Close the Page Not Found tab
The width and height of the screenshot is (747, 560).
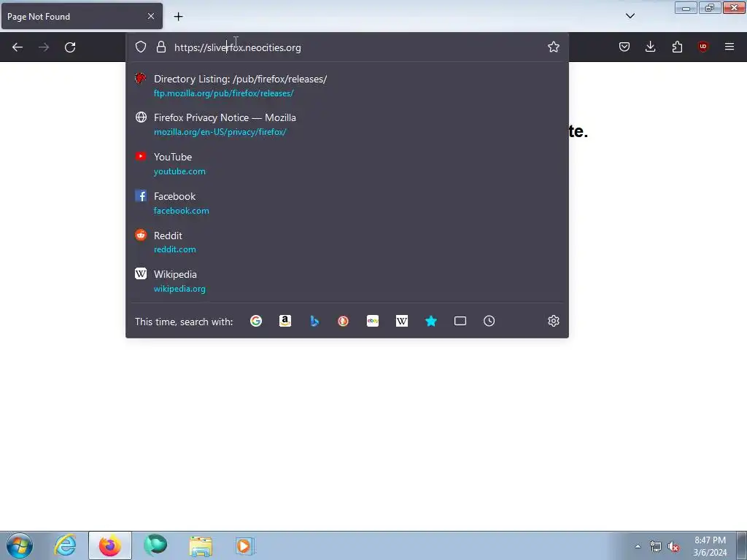pos(150,16)
